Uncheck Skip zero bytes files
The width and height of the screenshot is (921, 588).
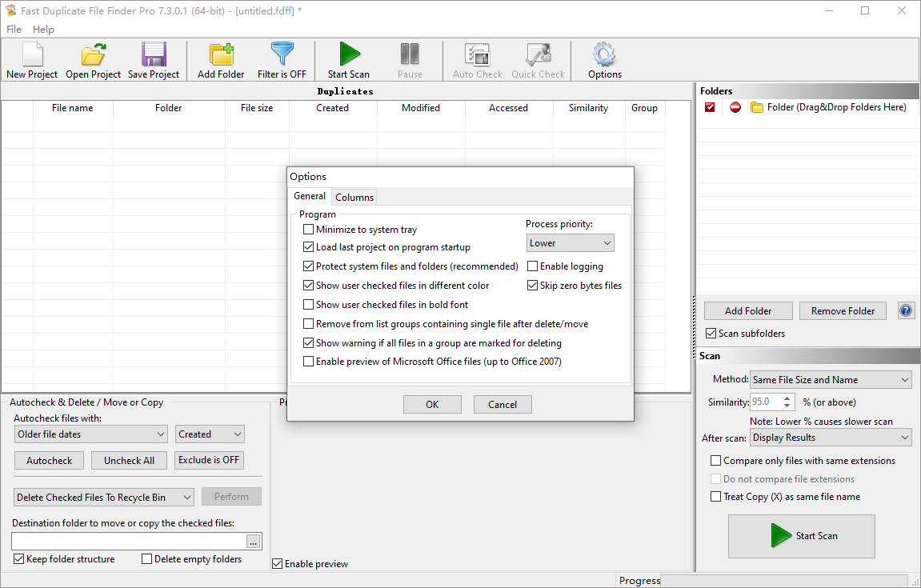[x=532, y=286]
